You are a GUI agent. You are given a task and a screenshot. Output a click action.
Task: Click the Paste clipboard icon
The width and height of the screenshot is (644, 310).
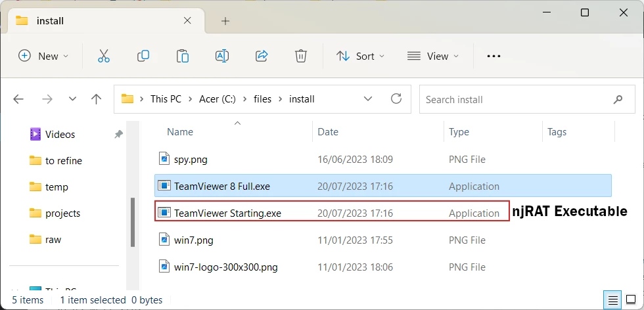tap(183, 56)
